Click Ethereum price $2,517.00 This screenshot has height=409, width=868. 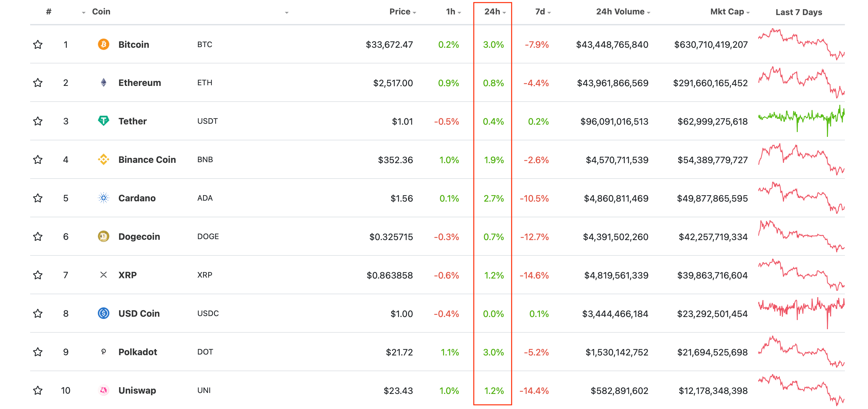point(393,83)
